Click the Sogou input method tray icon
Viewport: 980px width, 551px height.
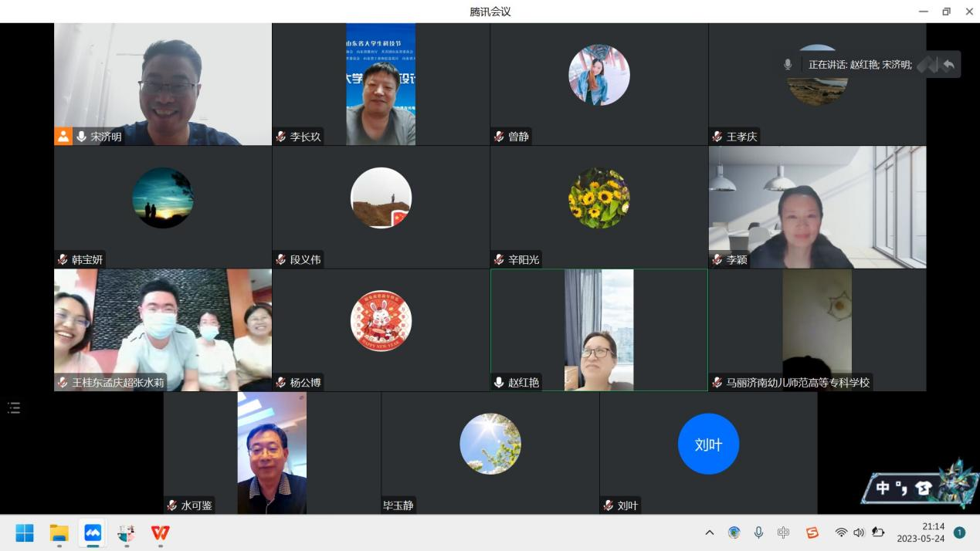[x=812, y=532]
